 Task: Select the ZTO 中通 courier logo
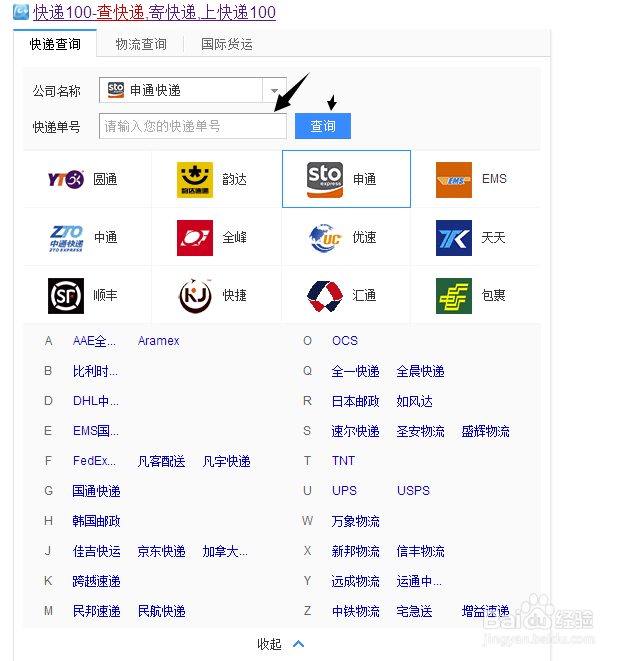point(66,238)
